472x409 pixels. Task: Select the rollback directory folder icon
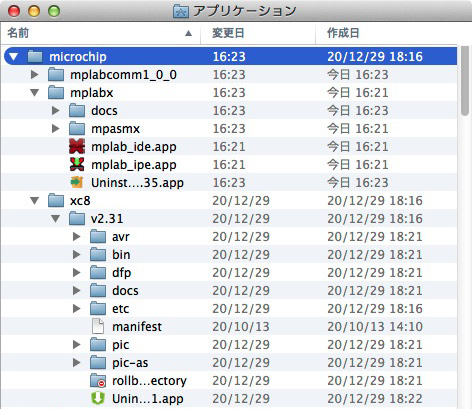coord(98,380)
